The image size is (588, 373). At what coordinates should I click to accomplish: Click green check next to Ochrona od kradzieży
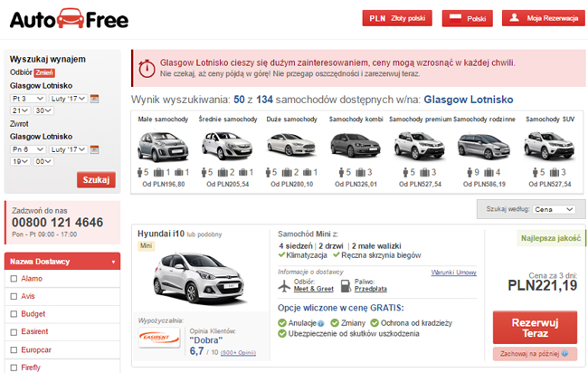[375, 322]
